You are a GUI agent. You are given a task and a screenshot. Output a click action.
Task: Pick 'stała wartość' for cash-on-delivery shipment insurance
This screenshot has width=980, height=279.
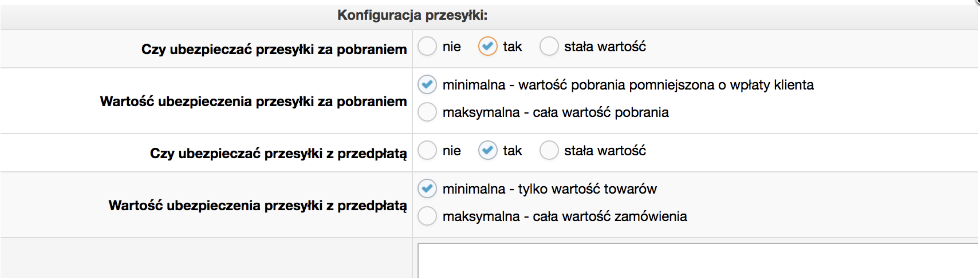pyautogui.click(x=549, y=47)
